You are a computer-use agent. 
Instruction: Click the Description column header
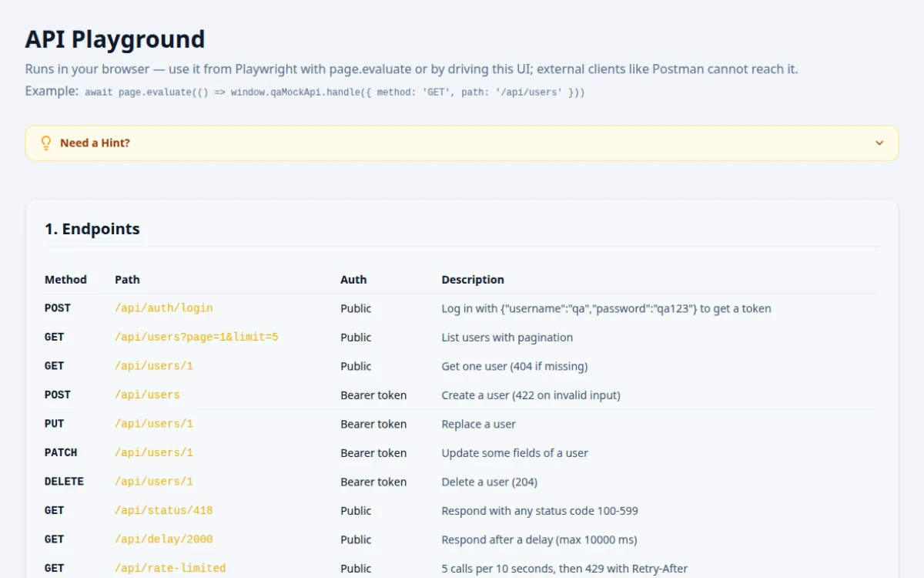pyautogui.click(x=473, y=280)
